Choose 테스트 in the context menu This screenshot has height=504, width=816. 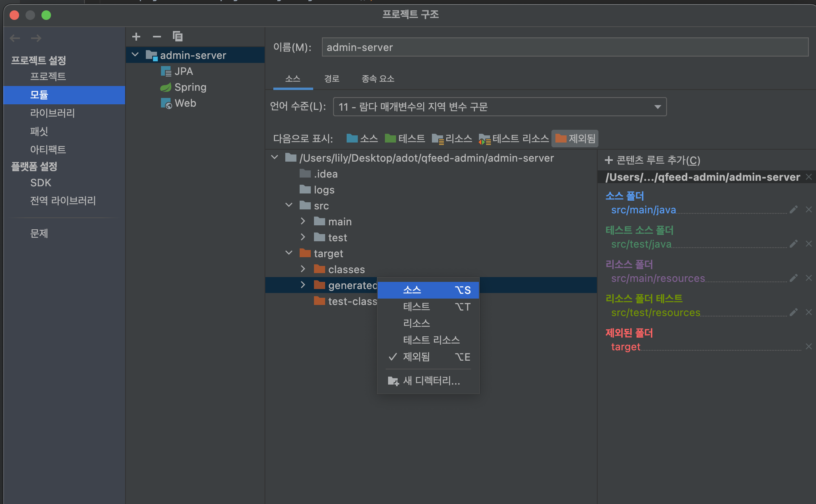pos(416,307)
